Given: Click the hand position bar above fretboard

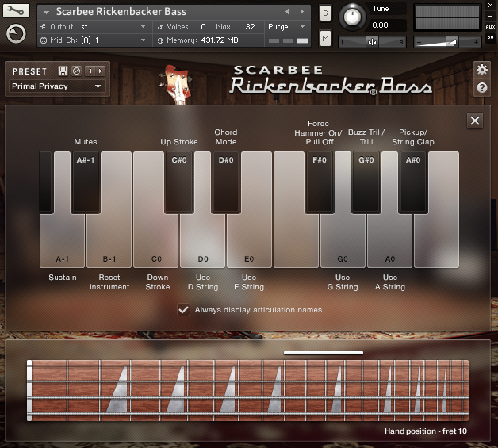Looking at the screenshot, I should (x=324, y=353).
